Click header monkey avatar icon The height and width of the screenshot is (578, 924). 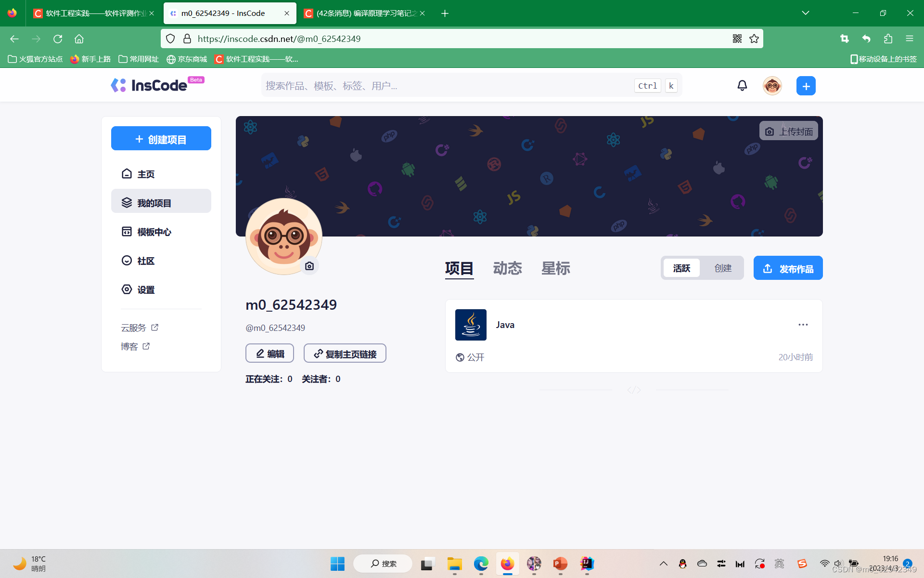[x=772, y=86]
